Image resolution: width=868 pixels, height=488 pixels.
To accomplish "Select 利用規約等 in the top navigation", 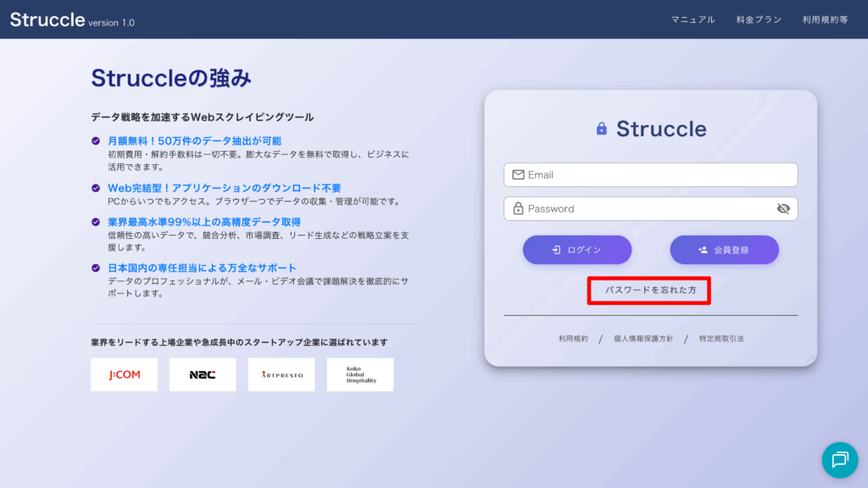I will click(825, 19).
